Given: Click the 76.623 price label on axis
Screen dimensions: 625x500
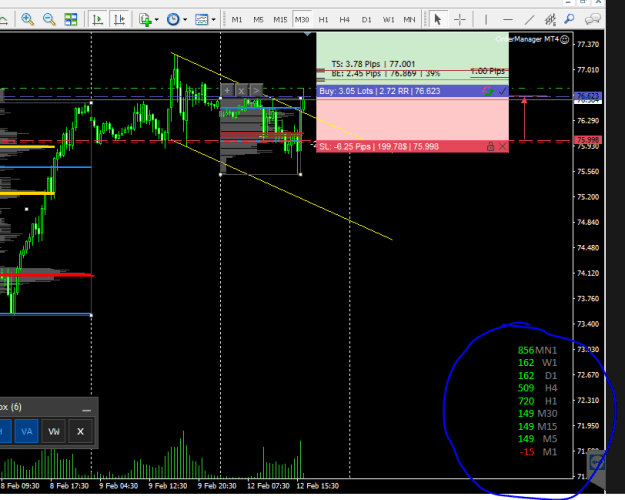Looking at the screenshot, I should click(x=588, y=96).
